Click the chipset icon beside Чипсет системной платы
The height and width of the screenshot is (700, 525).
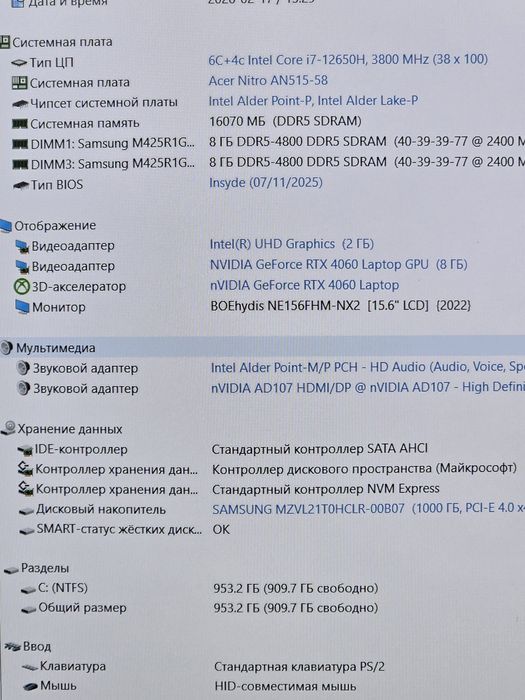20,104
